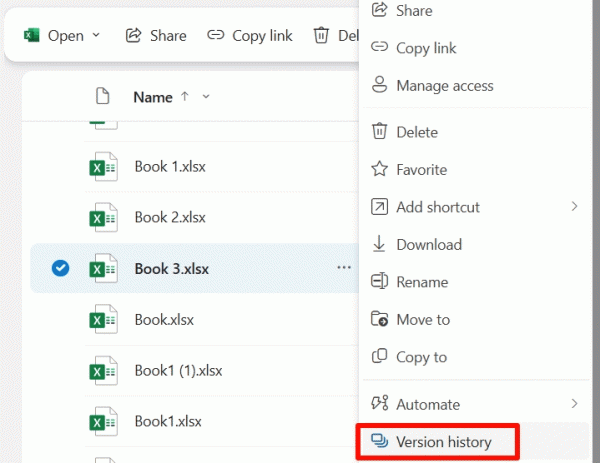Click the Favorite star icon in context menu

[379, 170]
